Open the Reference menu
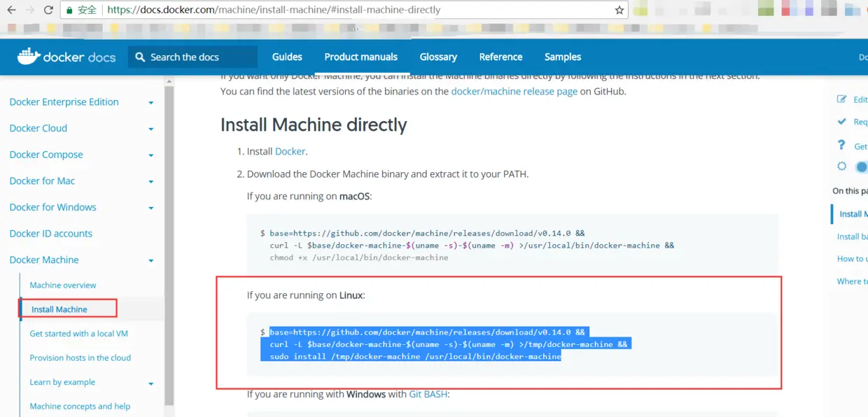Image resolution: width=868 pixels, height=417 pixels. [500, 57]
